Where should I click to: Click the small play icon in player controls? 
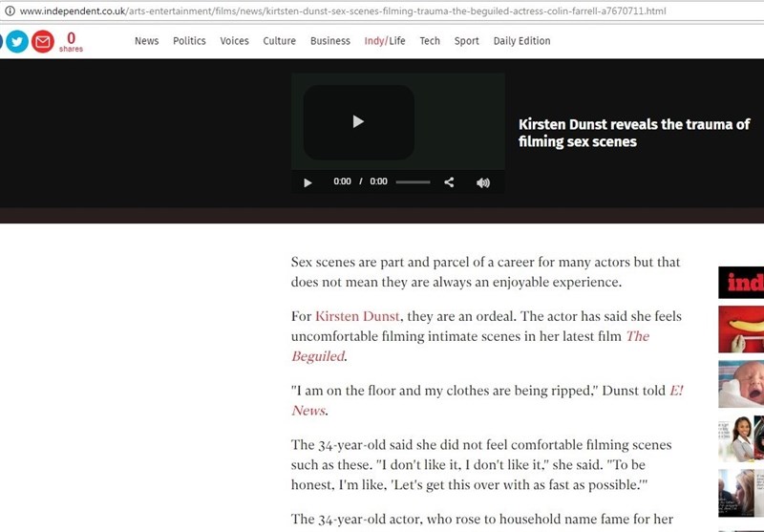pyautogui.click(x=308, y=182)
